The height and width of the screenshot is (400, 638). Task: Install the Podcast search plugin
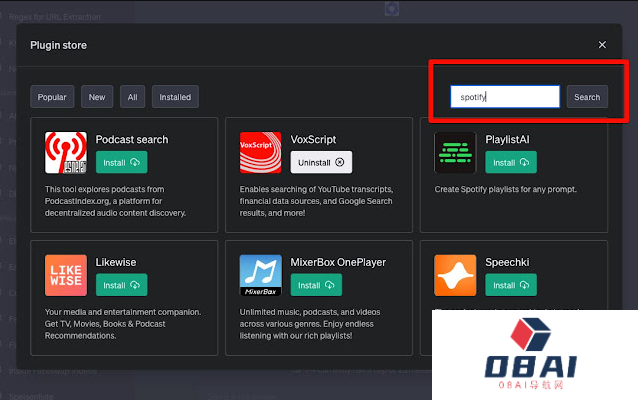(121, 162)
